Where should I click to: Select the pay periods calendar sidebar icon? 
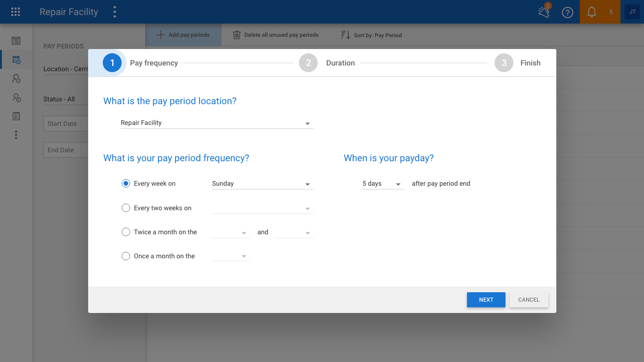16,60
